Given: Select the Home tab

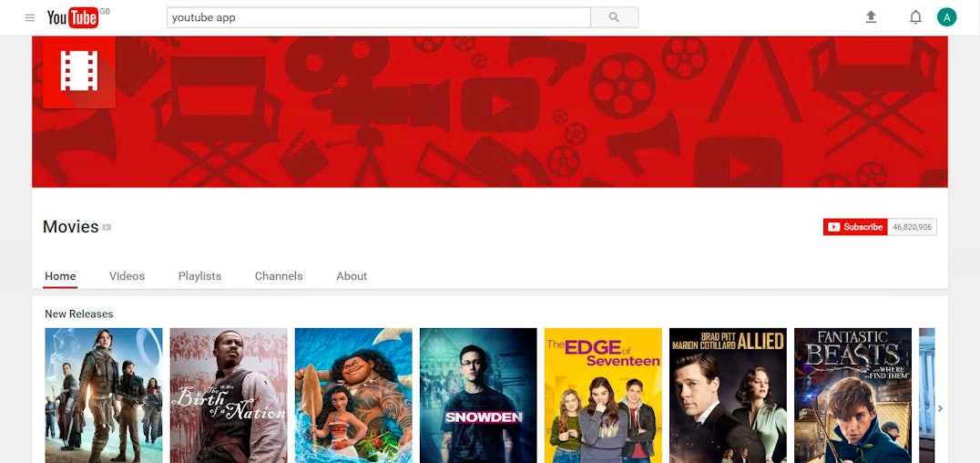Looking at the screenshot, I should [x=60, y=276].
